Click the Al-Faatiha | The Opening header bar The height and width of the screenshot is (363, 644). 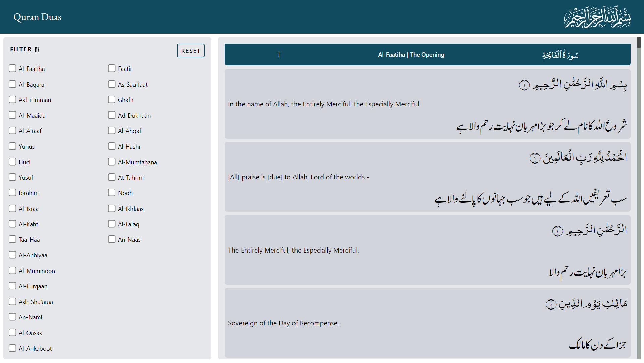pyautogui.click(x=411, y=54)
